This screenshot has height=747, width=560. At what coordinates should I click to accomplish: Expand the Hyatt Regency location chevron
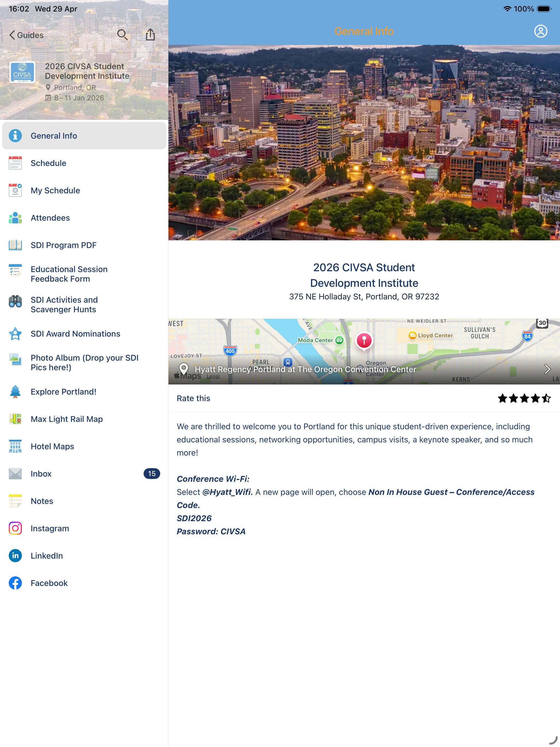(547, 369)
